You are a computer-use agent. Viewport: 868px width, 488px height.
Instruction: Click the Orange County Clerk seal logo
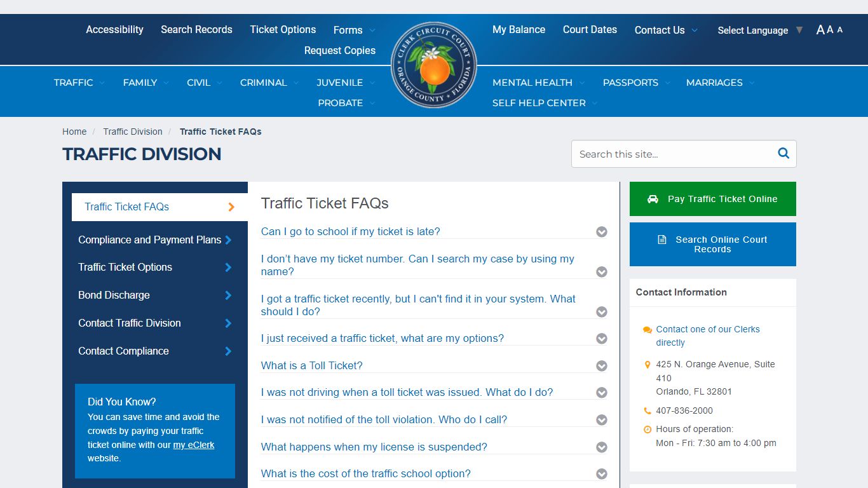click(434, 65)
